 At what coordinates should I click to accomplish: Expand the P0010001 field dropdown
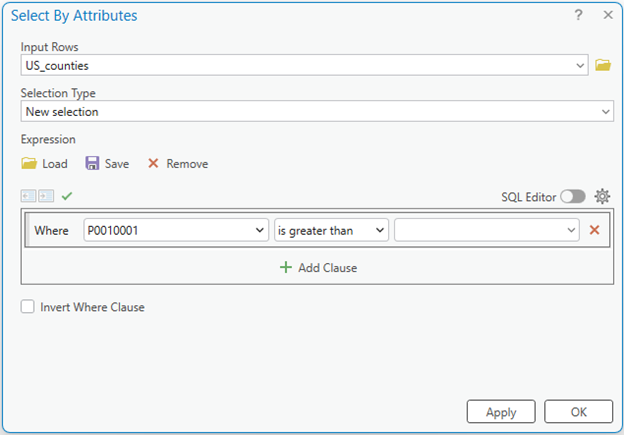coord(261,230)
